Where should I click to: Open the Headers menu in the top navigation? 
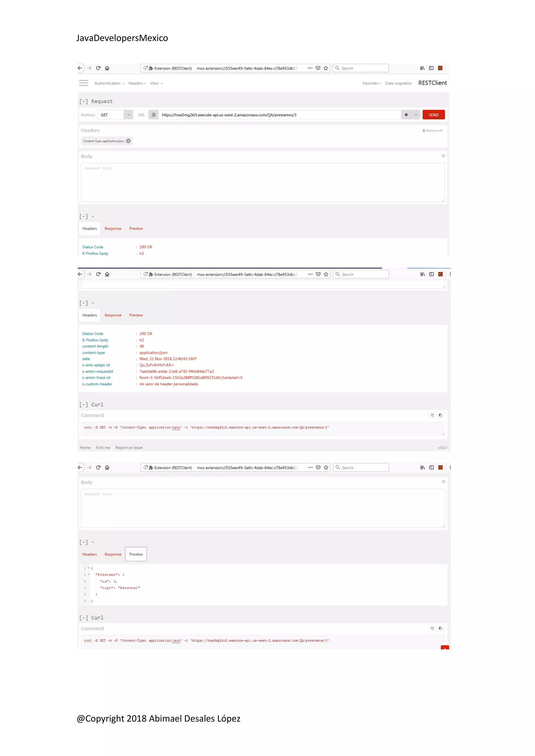point(137,83)
